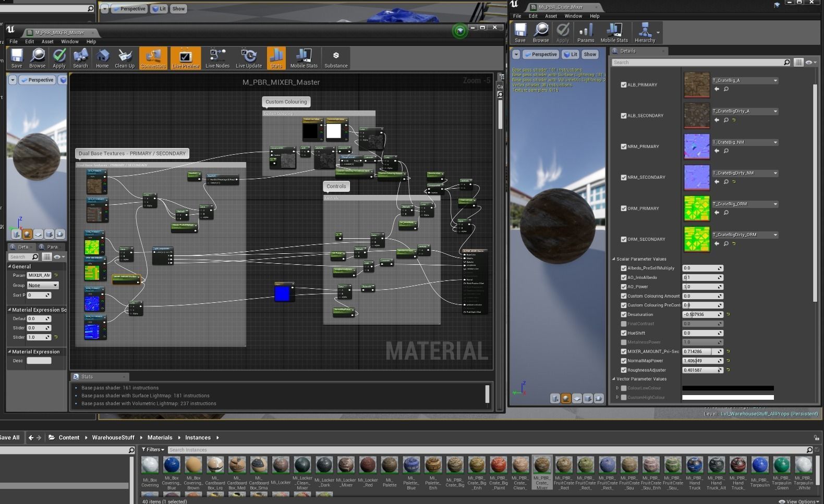Collapse Scalar Parameter Values section
The height and width of the screenshot is (504, 824).
pos(614,259)
